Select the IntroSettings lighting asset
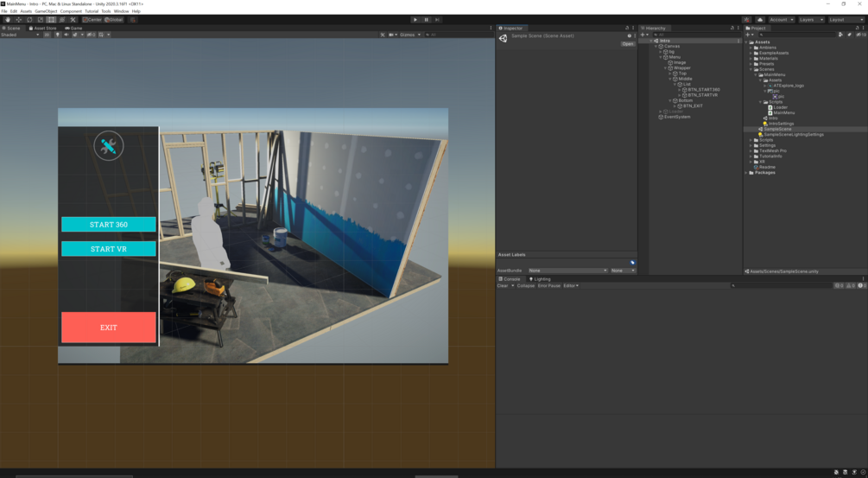The image size is (868, 478). click(x=781, y=124)
